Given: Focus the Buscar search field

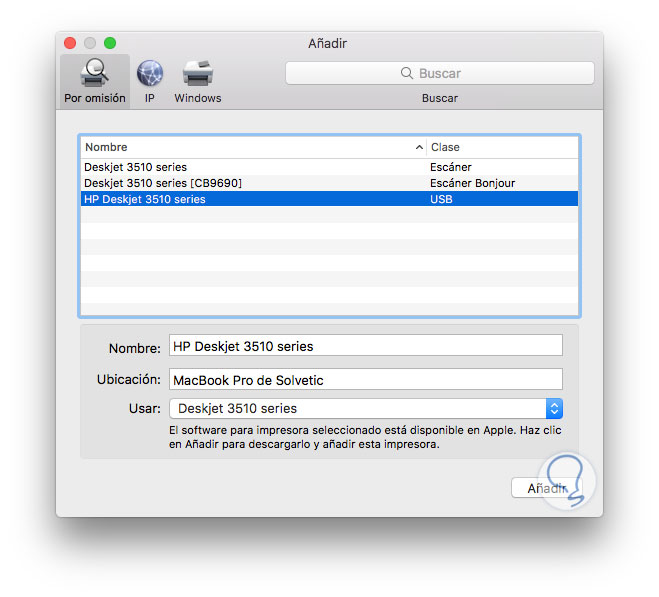Looking at the screenshot, I should coord(440,73).
